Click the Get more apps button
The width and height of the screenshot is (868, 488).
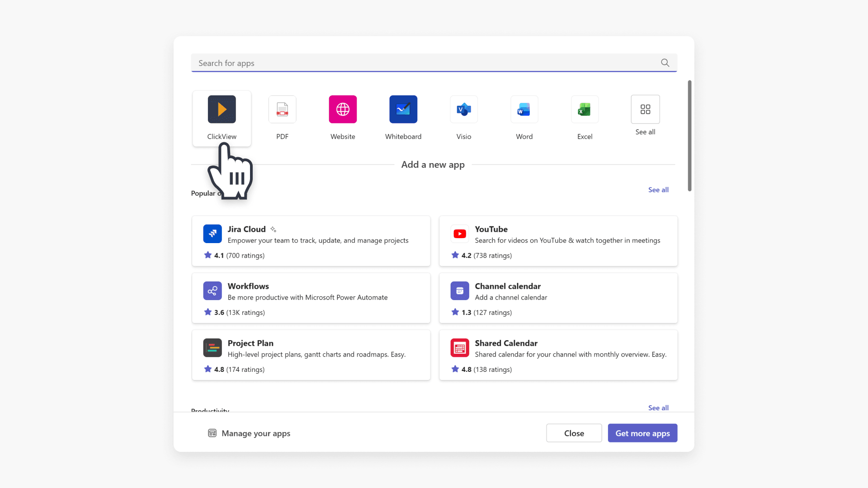642,433
